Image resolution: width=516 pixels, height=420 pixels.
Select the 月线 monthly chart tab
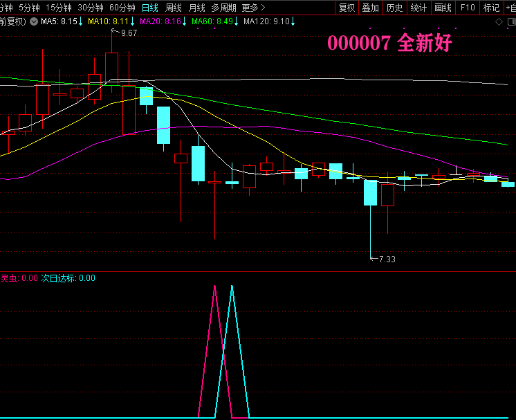tap(197, 8)
